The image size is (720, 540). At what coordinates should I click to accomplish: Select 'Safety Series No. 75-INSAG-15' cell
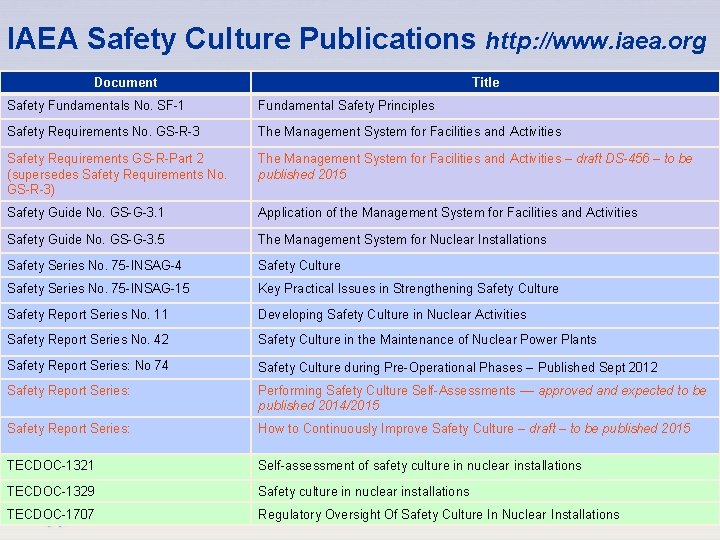pyautogui.click(x=125, y=289)
